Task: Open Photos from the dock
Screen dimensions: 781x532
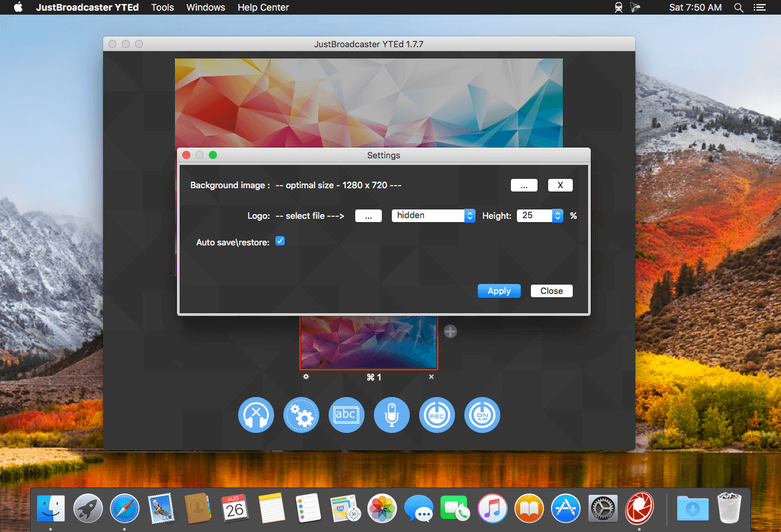Action: coord(382,509)
